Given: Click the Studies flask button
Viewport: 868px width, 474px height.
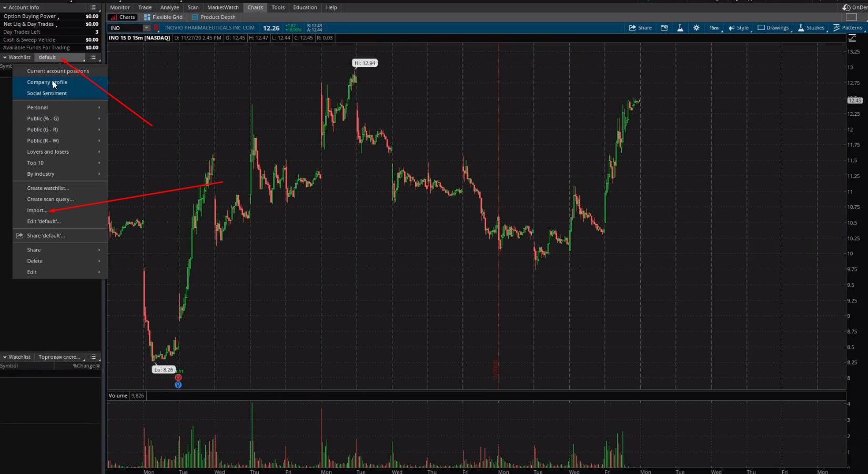Looking at the screenshot, I should pos(811,28).
